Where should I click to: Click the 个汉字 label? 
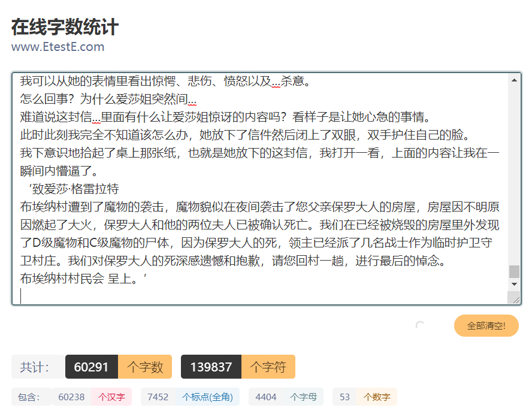coord(111,397)
